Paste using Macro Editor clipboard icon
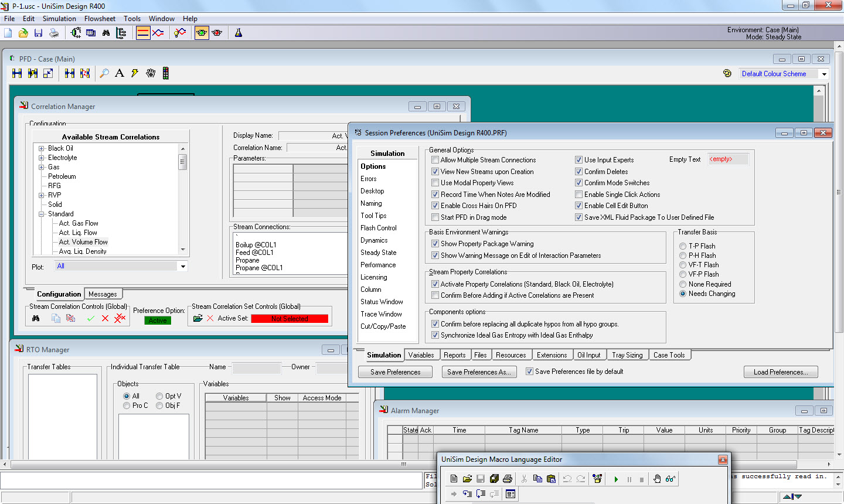Screen dimensions: 844x504 tap(551, 479)
